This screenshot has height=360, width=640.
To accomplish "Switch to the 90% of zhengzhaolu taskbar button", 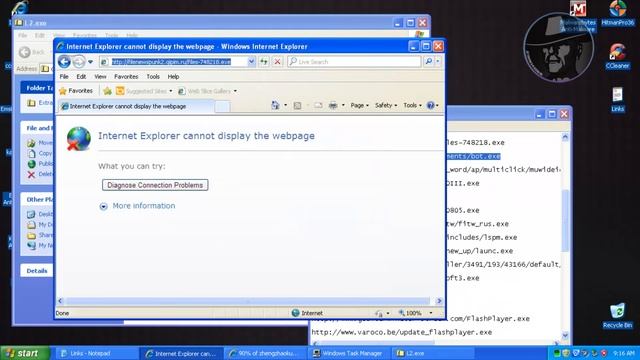I will point(266,353).
